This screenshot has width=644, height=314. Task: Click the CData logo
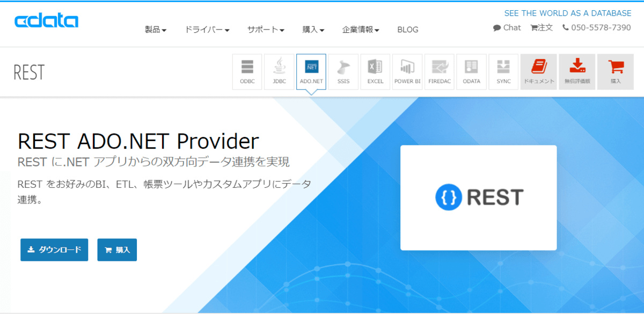tap(47, 21)
